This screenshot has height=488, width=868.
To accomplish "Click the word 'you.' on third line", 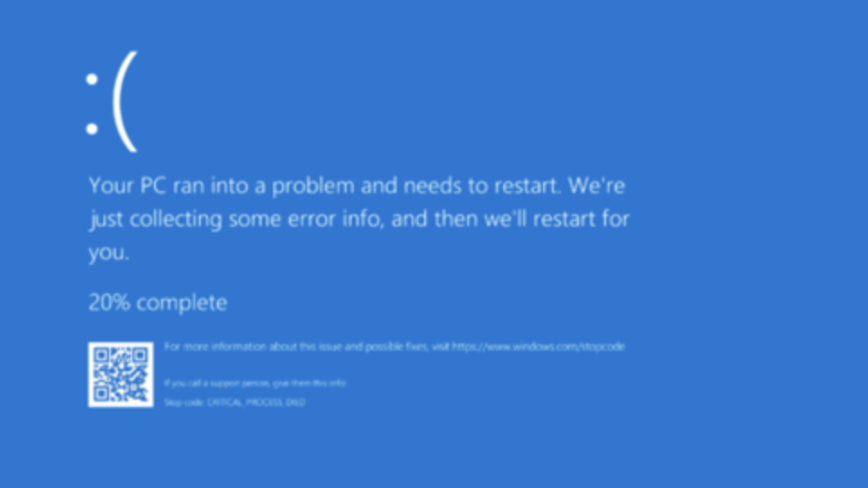I will [109, 253].
